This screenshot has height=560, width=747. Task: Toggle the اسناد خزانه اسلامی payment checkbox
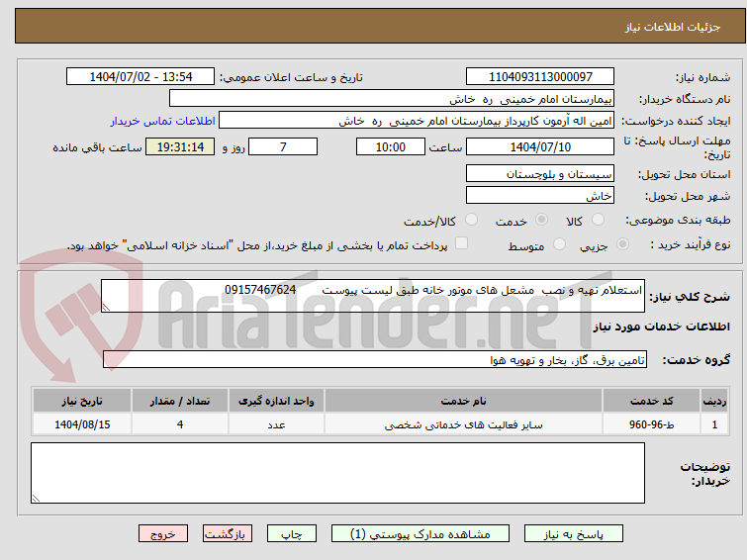click(x=461, y=243)
